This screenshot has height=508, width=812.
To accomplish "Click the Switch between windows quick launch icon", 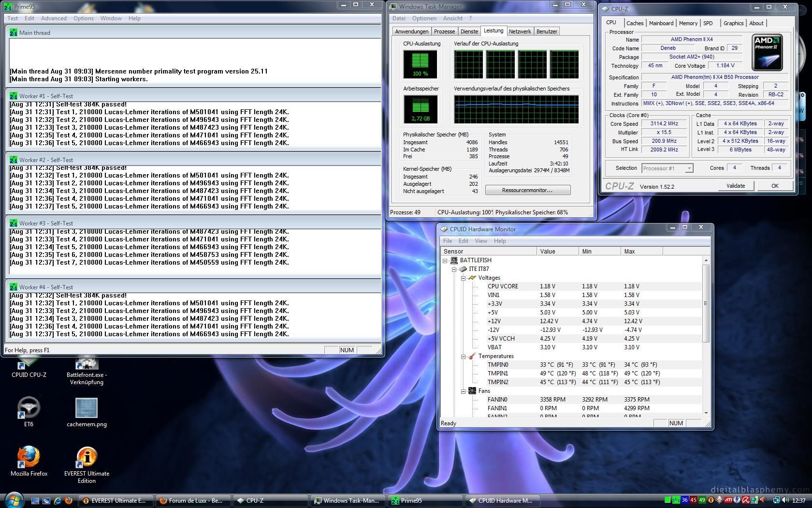I will point(46,501).
